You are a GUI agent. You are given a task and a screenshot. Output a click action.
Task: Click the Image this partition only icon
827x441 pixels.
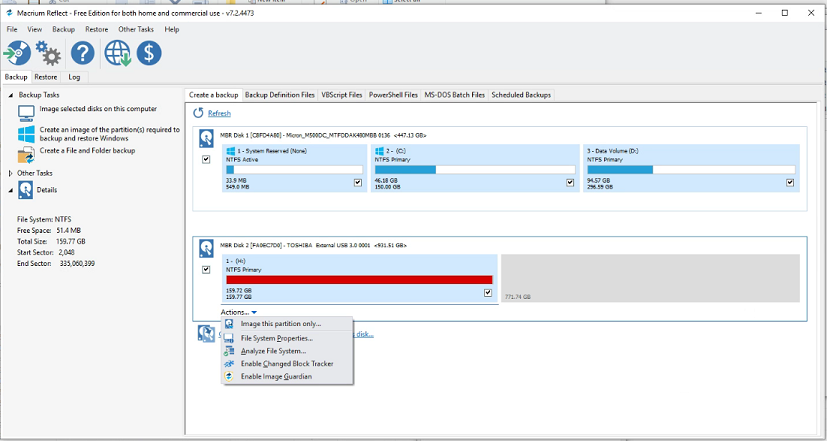tap(229, 324)
